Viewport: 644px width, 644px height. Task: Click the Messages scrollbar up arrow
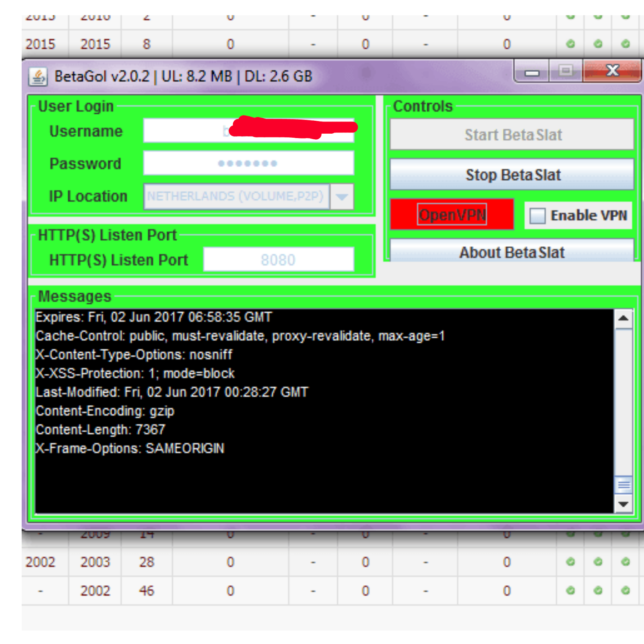(x=623, y=318)
